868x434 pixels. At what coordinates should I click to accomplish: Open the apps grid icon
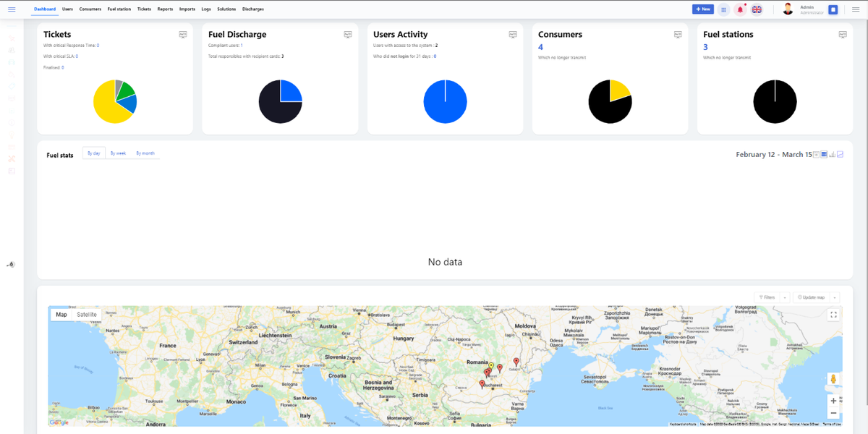pos(723,9)
